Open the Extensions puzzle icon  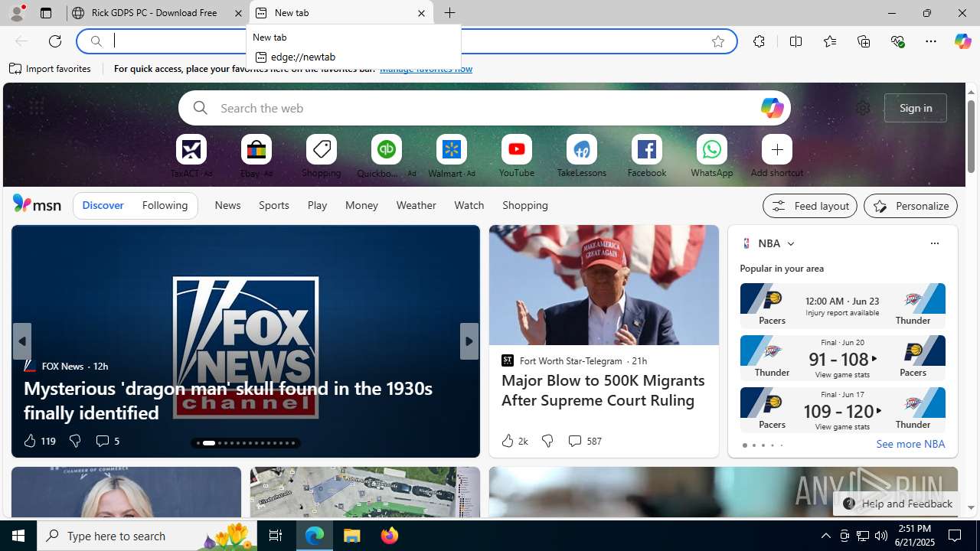click(759, 41)
